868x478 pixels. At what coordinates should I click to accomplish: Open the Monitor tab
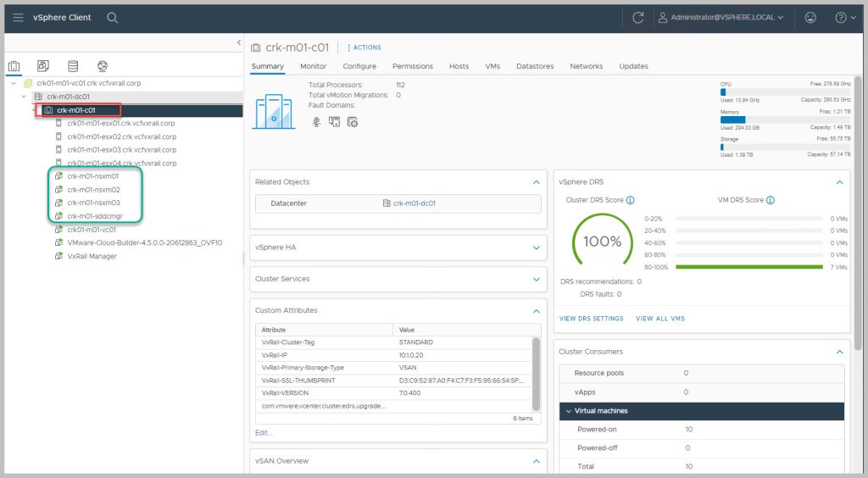[x=313, y=66]
